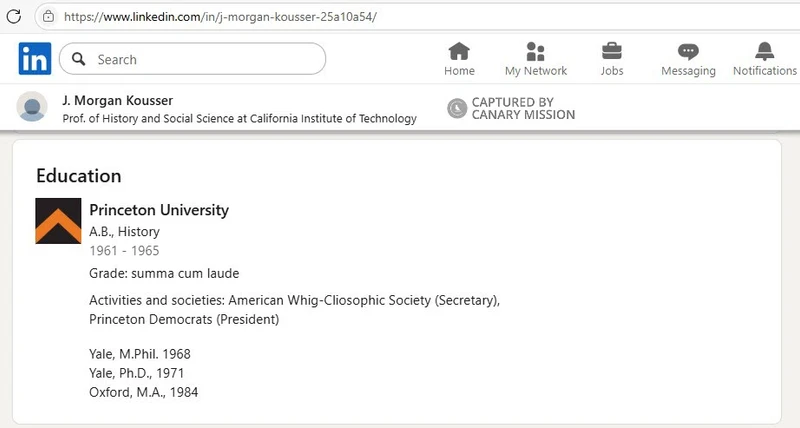Click the search magnifier icon
Viewport: 800px width, 428px height.
[79, 59]
